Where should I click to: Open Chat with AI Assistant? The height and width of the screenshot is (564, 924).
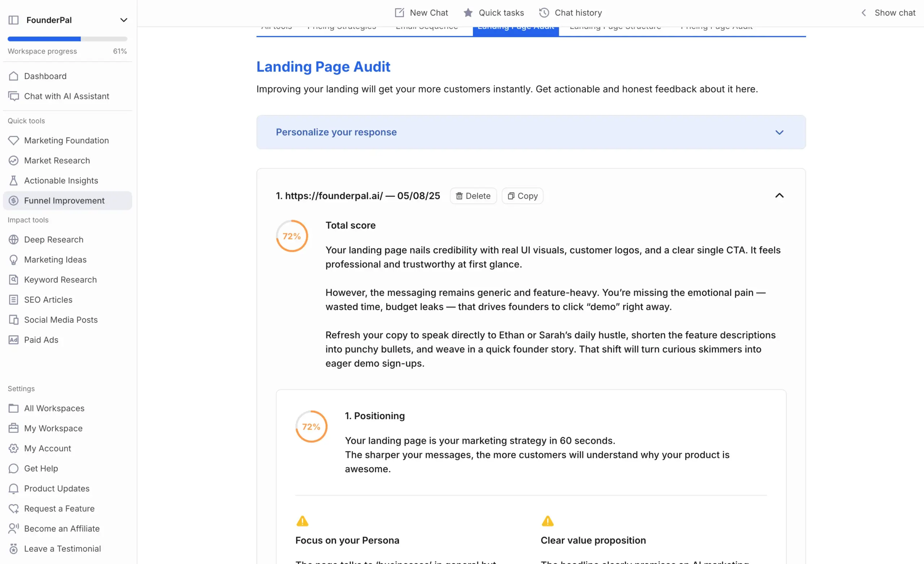(x=66, y=96)
